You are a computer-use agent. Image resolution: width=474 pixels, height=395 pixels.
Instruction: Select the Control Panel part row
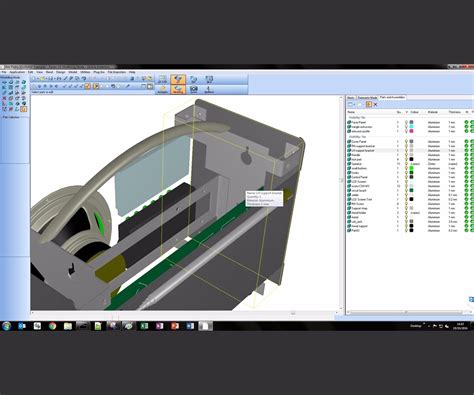coord(410,177)
